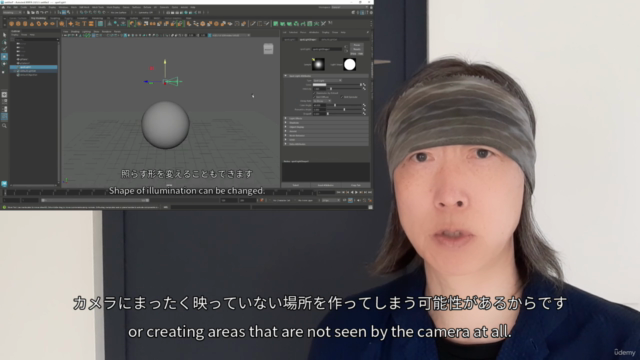Click the New Scene icon
Viewport: 640px width, 360px height.
click(28, 13)
